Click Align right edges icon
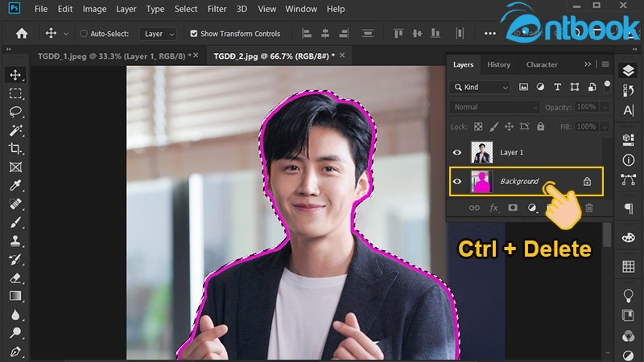644x362 pixels. coord(344,33)
